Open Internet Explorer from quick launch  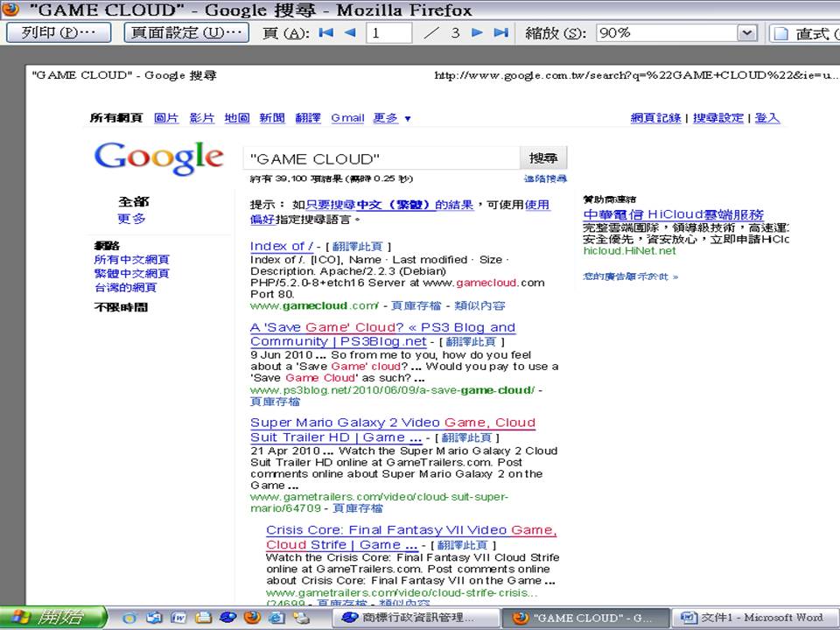tap(276, 618)
